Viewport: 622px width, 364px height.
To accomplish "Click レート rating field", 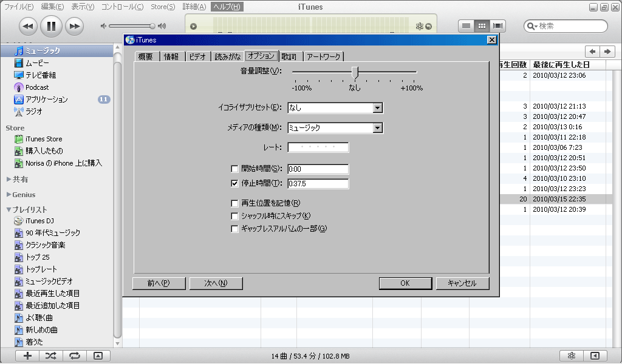I will tap(318, 147).
